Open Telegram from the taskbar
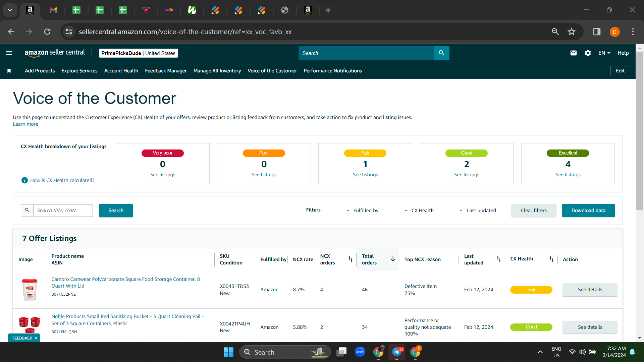 397,352
